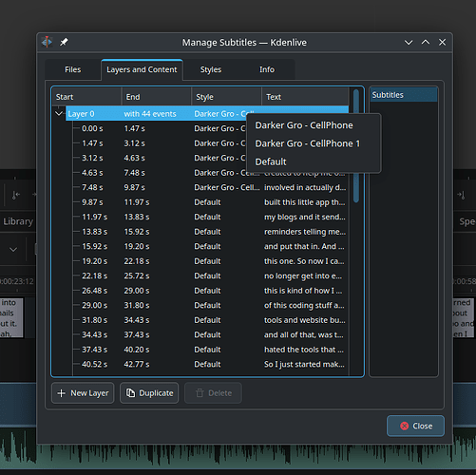Click the subtitle list vertical scrollbar
476x475 pixels.
click(356, 145)
